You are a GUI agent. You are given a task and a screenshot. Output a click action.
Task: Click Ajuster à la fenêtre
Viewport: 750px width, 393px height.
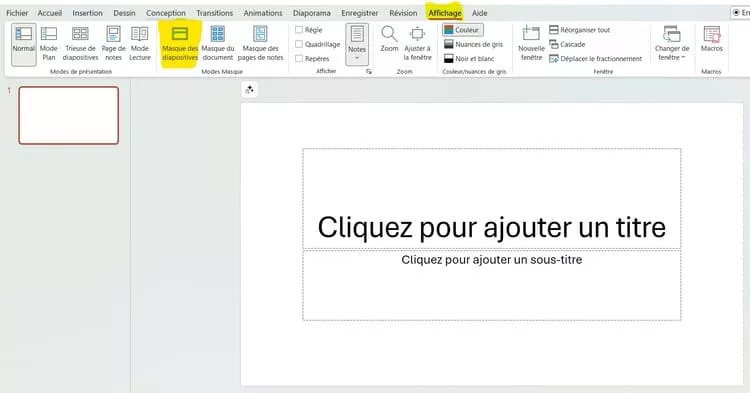(x=418, y=44)
